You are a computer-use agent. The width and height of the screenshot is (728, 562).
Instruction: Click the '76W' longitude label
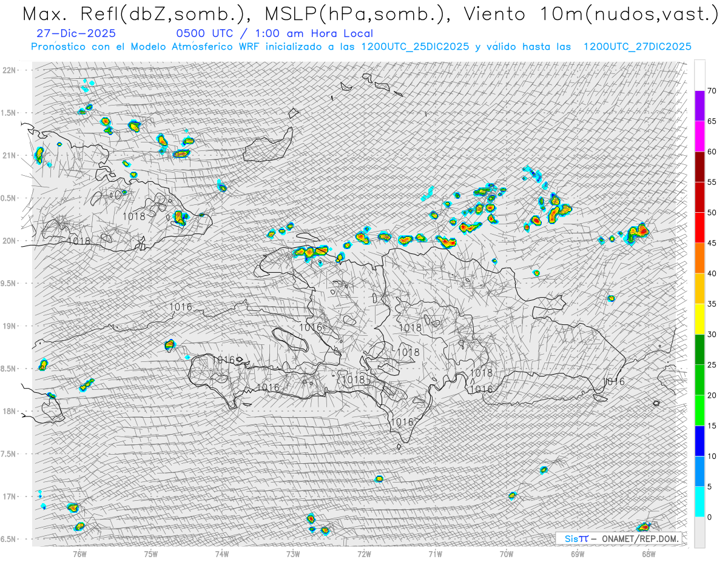click(79, 554)
